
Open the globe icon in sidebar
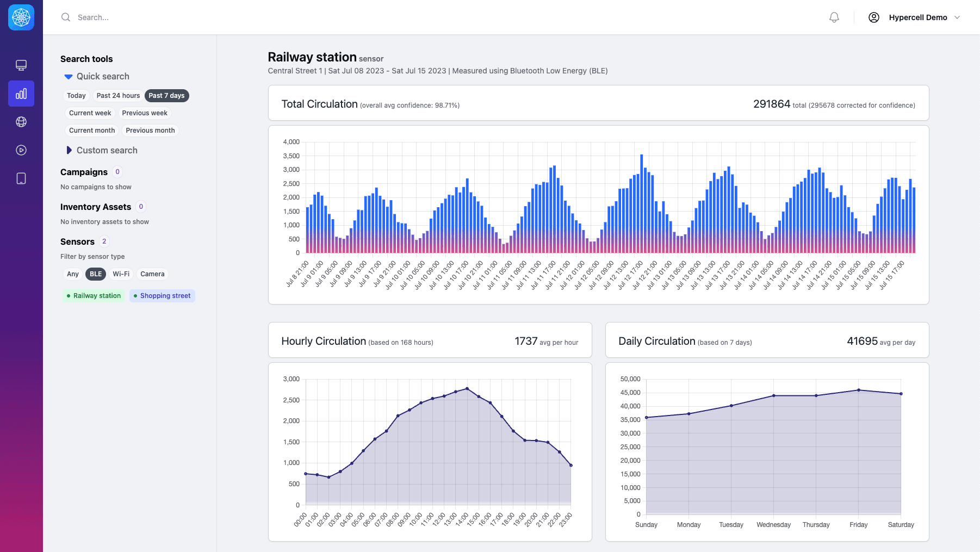tap(21, 122)
